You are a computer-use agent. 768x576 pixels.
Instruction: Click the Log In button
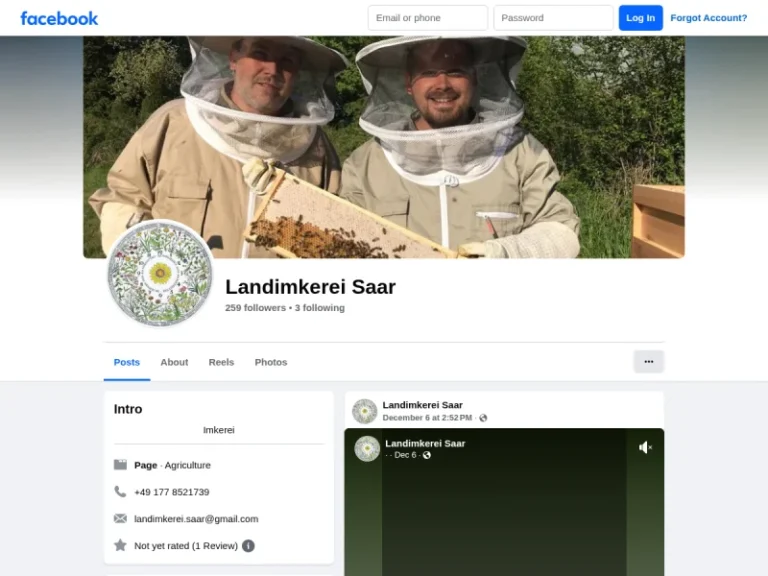641,18
